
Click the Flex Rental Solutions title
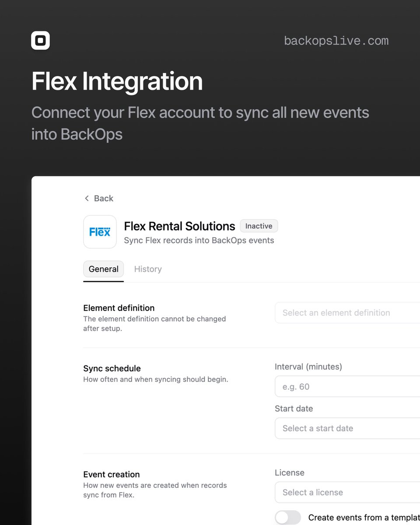click(180, 226)
